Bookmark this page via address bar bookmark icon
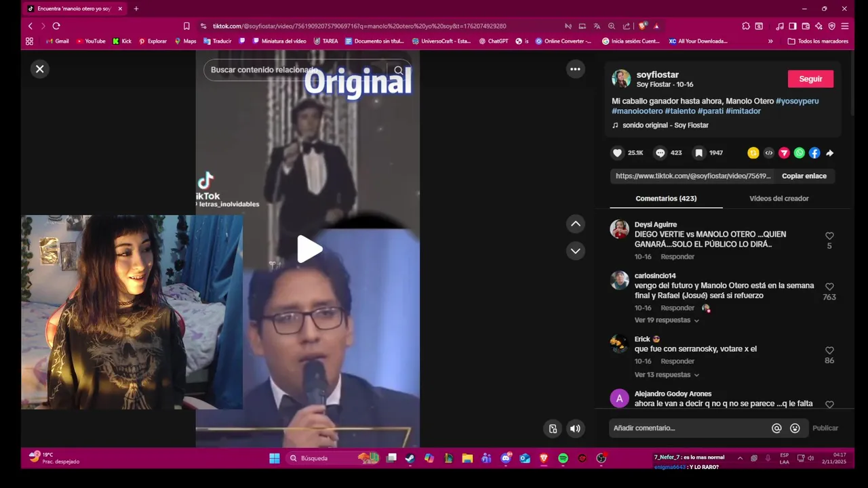 tap(186, 26)
